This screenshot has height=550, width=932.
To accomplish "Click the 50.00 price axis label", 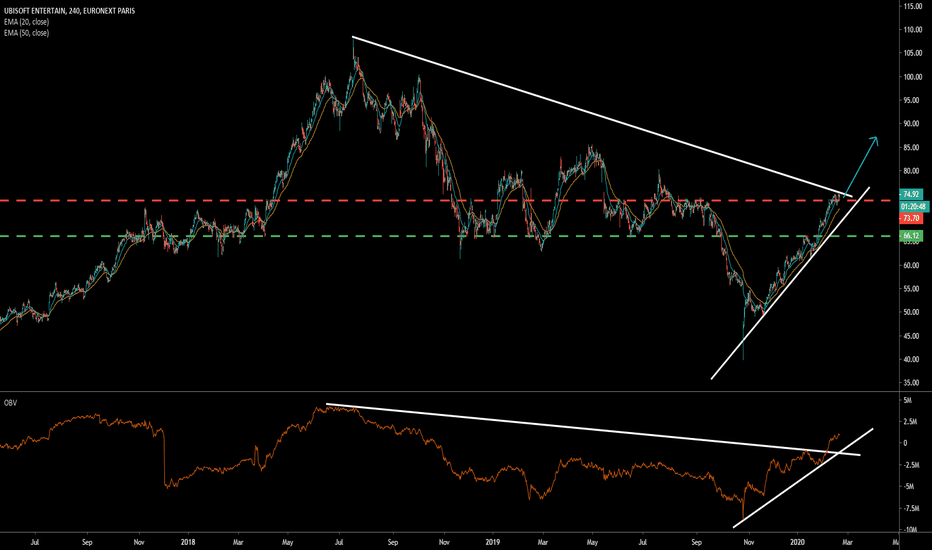I will 912,312.
